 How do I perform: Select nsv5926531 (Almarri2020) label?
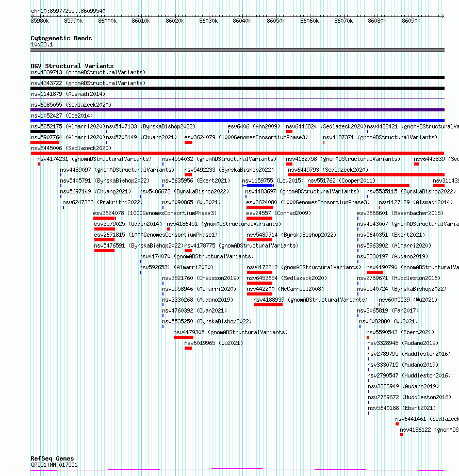click(x=176, y=267)
